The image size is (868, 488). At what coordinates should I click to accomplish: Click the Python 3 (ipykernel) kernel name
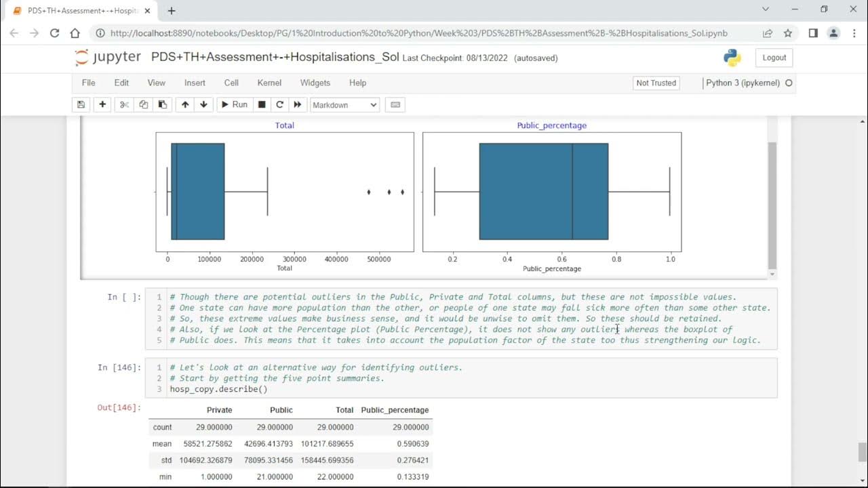click(743, 83)
